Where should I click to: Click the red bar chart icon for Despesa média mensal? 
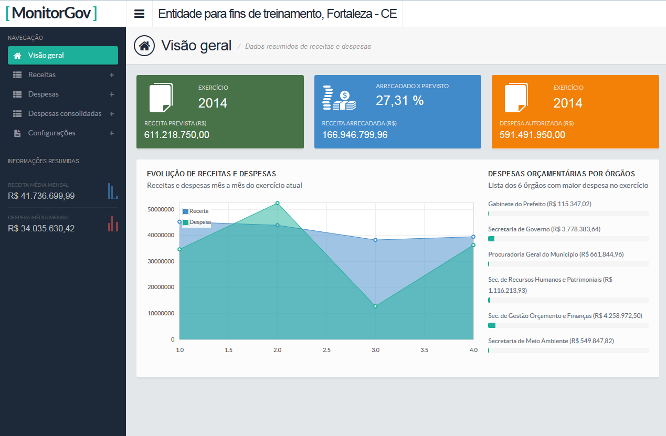pyautogui.click(x=113, y=224)
